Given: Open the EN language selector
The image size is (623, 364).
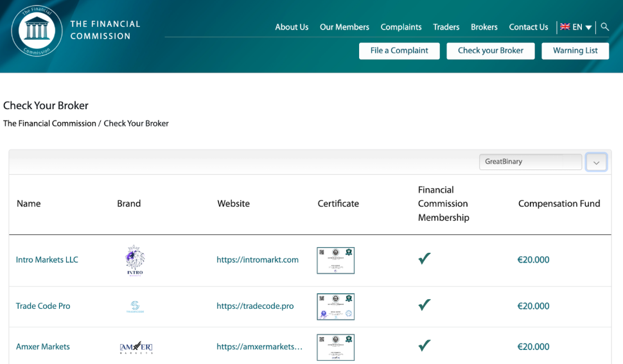Looking at the screenshot, I should pos(575,27).
